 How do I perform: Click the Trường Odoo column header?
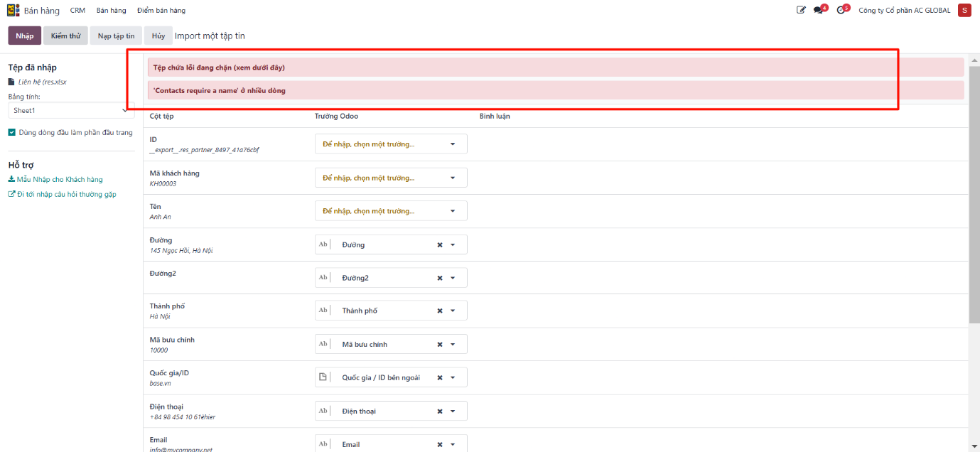tap(336, 116)
